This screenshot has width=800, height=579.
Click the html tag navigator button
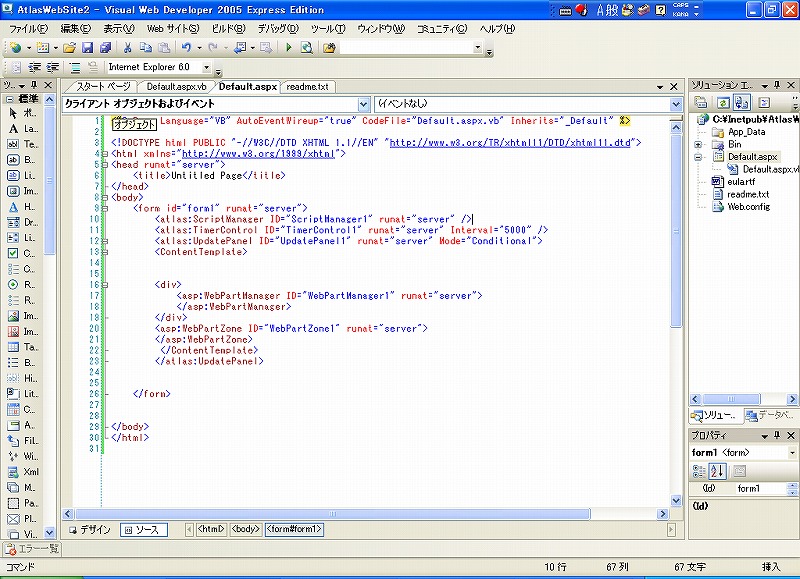(x=211, y=529)
